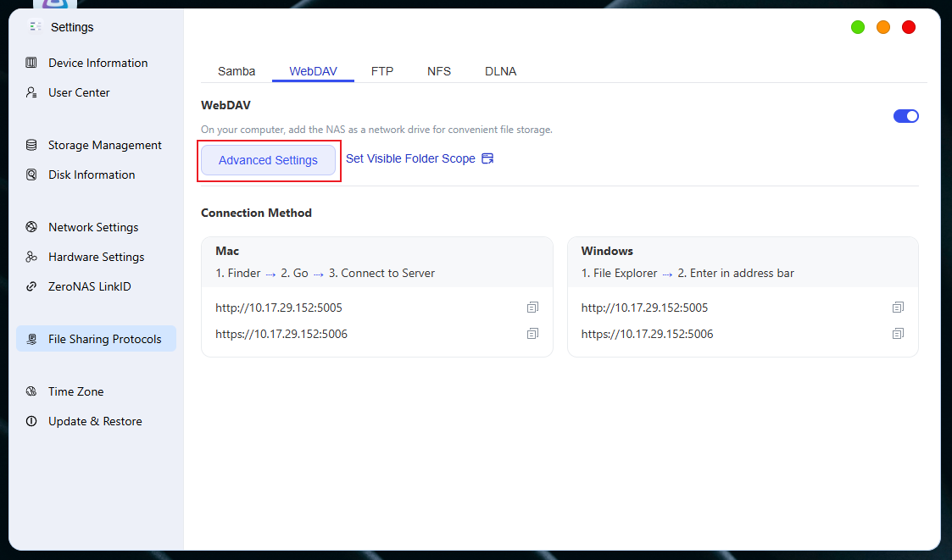This screenshot has height=560, width=952.
Task: Click the User Center person icon
Action: pos(31,92)
